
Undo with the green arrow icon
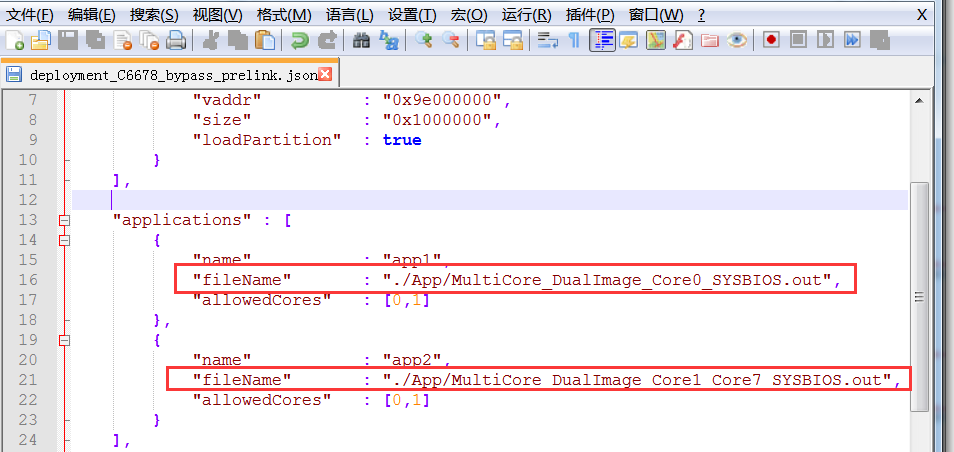click(299, 41)
